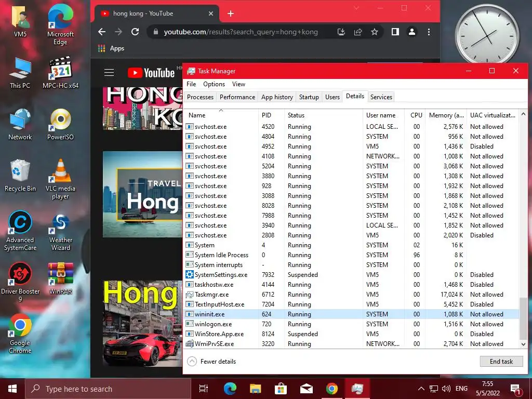Viewport: 532px width, 399px height.
Task: Select the WinStore.App.exe process row
Action: click(x=351, y=334)
